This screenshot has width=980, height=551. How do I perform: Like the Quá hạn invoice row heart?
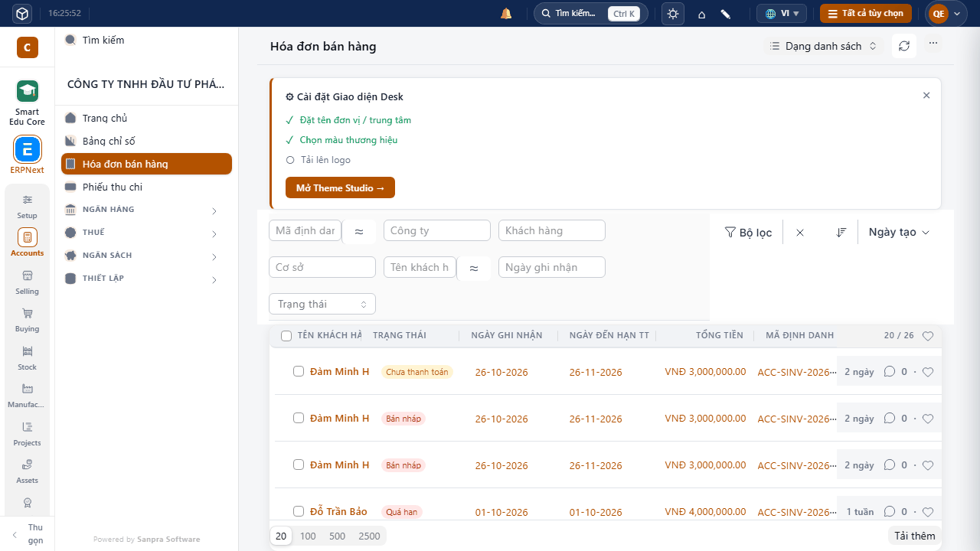click(928, 512)
